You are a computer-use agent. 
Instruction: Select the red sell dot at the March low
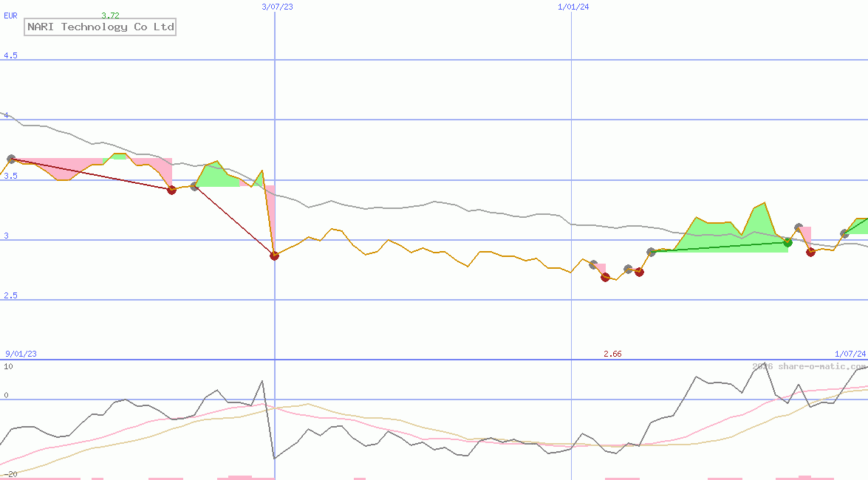pos(275,256)
